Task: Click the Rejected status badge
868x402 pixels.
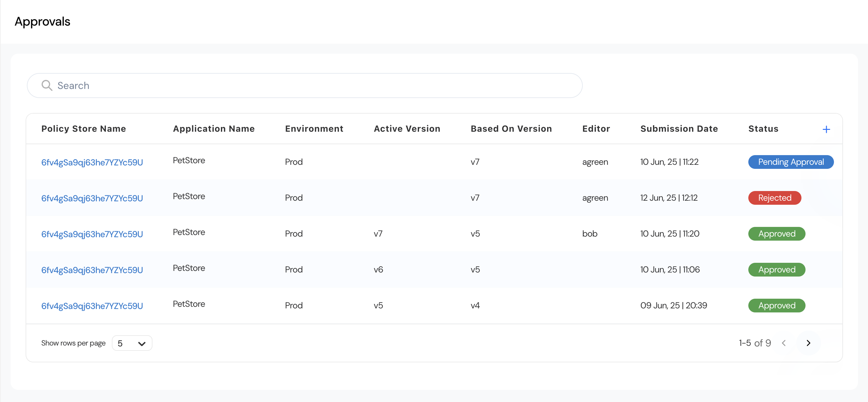Action: coord(774,198)
